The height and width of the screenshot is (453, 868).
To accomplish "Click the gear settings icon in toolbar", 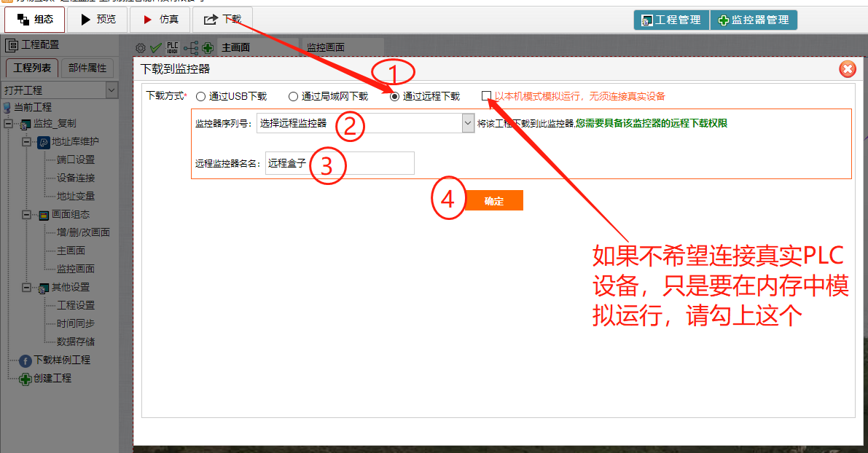I will [x=141, y=48].
